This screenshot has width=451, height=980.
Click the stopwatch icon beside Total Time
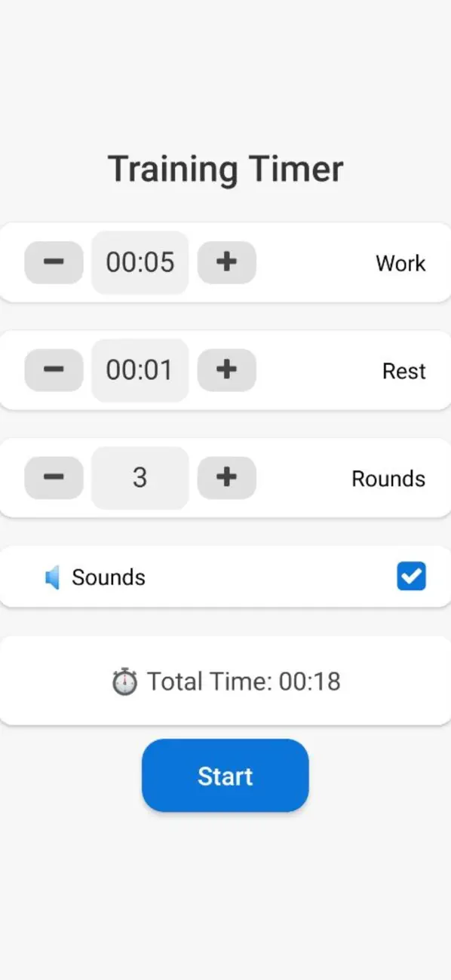point(123,681)
